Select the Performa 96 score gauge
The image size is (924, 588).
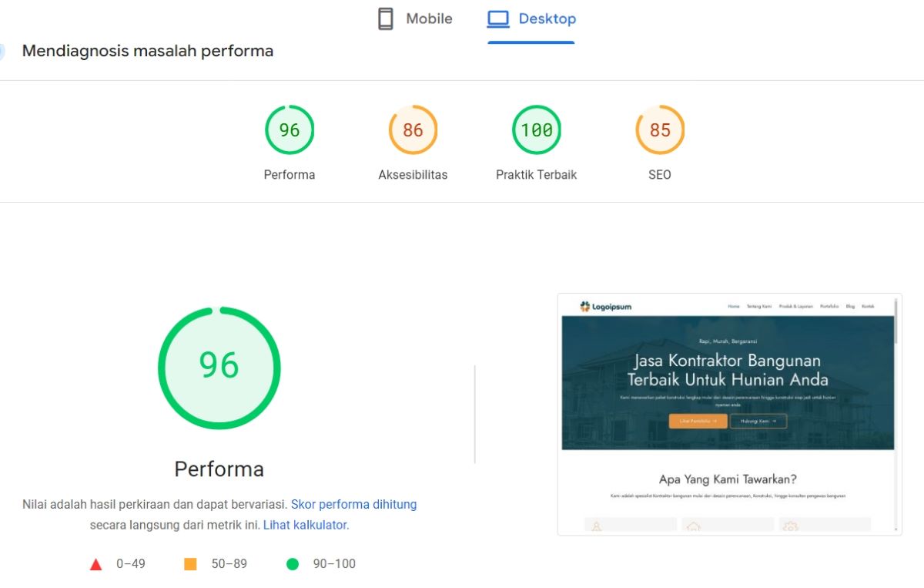[x=290, y=130]
